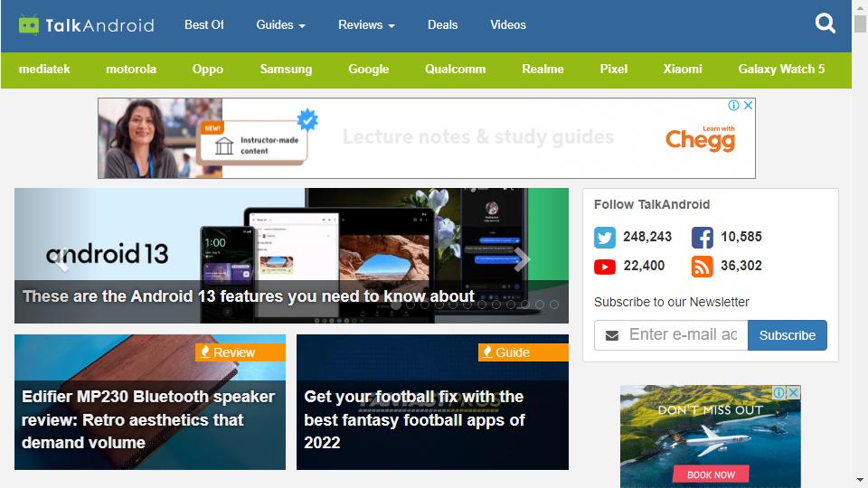Image resolution: width=868 pixels, height=488 pixels.
Task: Open TalkAndroid's YouTube icon
Action: (605, 267)
